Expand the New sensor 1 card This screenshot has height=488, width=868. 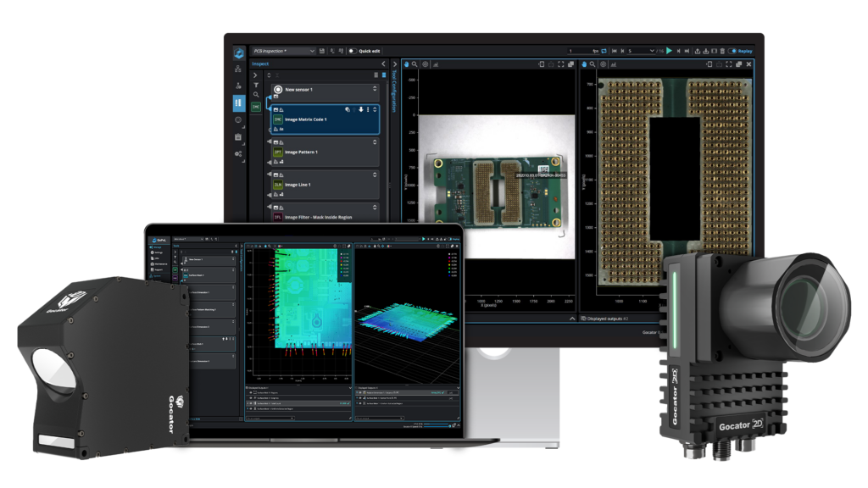coord(374,89)
